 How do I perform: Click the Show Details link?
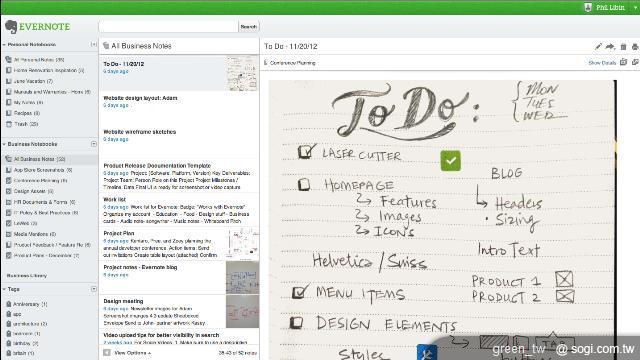click(602, 63)
